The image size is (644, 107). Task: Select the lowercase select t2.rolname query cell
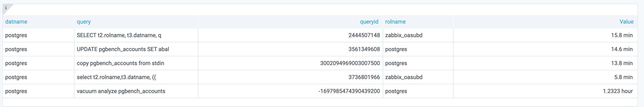pos(116,77)
